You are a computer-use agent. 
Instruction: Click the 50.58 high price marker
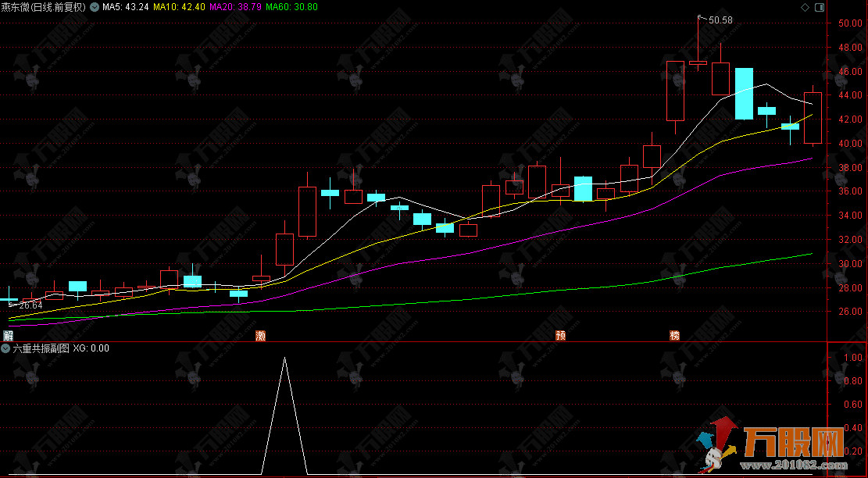click(x=720, y=20)
